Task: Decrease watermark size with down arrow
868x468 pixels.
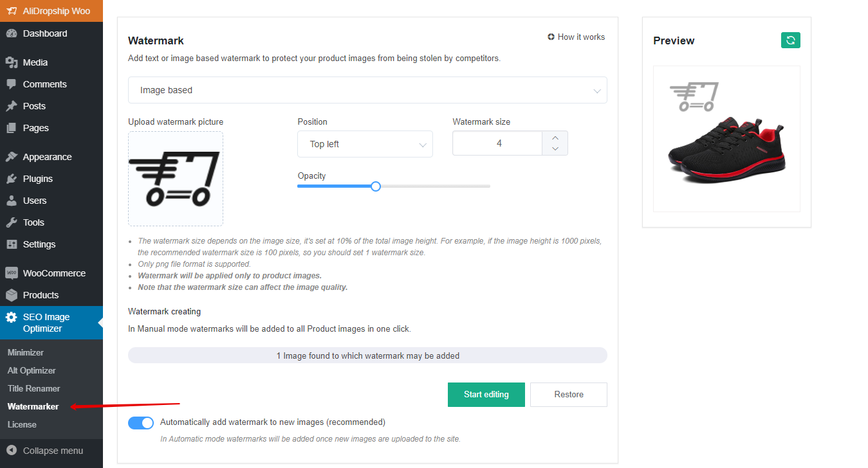Action: [x=555, y=149]
